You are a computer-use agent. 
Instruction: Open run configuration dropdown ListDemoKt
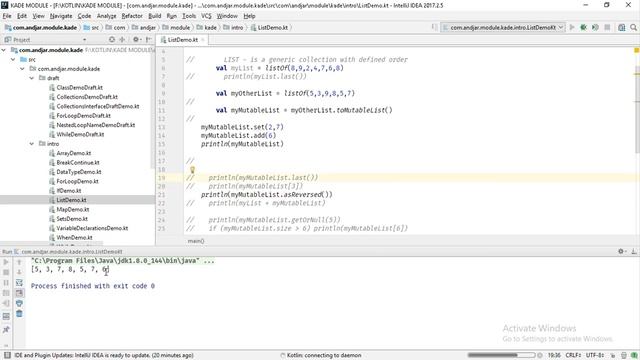click(503, 27)
